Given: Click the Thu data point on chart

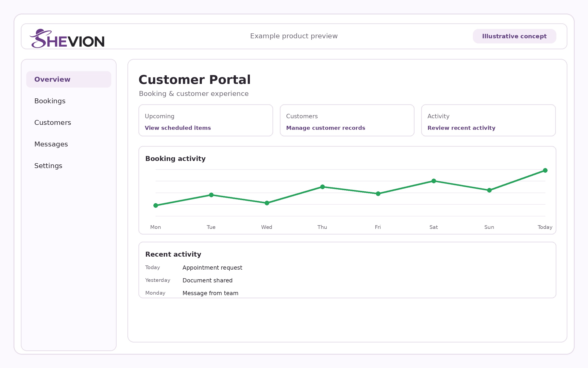Looking at the screenshot, I should 322,187.
